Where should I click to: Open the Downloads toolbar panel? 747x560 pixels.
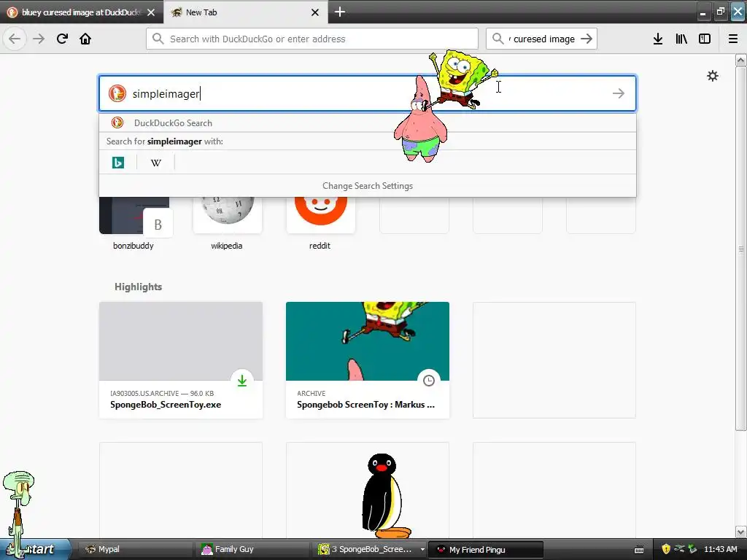click(658, 39)
